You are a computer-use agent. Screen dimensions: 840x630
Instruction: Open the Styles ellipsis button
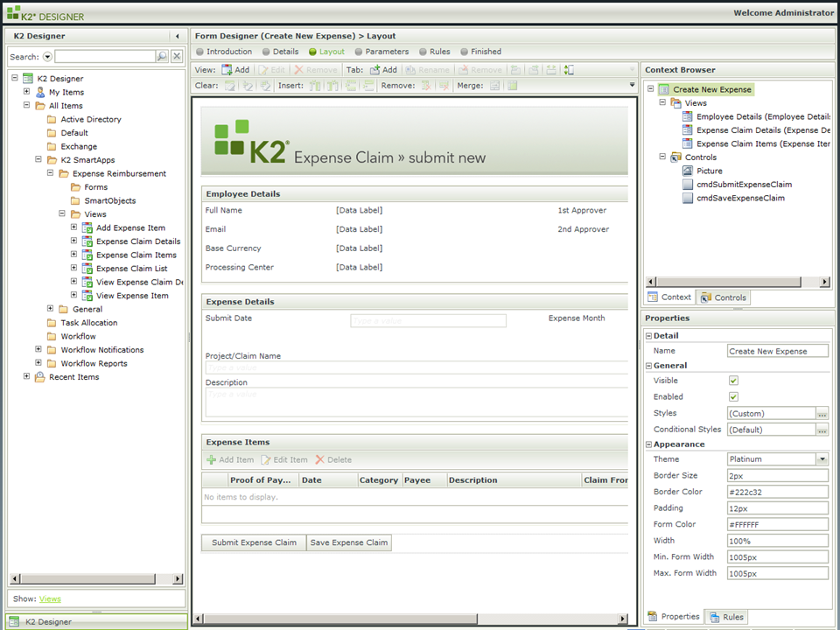coord(822,414)
